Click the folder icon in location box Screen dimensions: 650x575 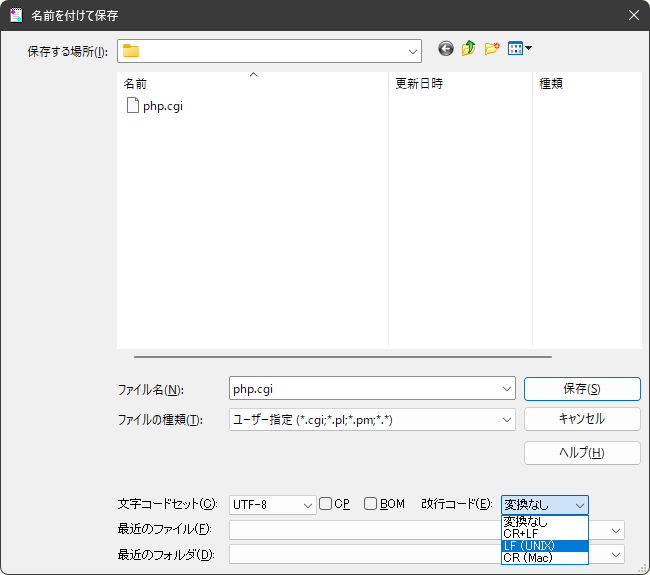coord(131,51)
